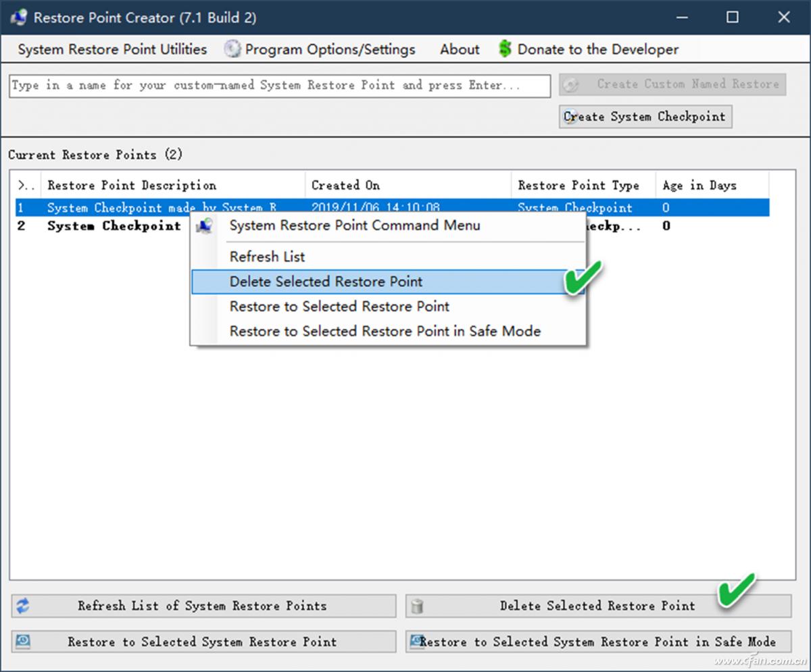Image resolution: width=811 pixels, height=672 pixels.
Task: Click the trash can icon on Delete button
Action: point(417,606)
